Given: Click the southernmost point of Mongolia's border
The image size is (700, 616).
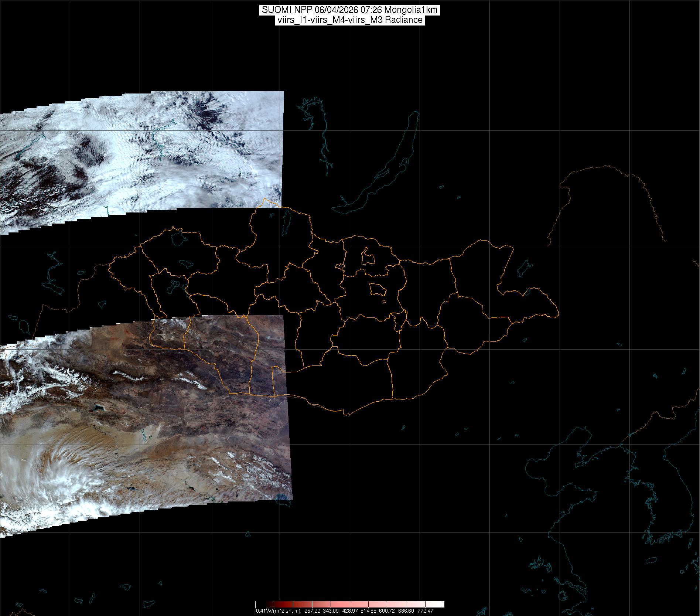Looking at the screenshot, I should [346, 415].
